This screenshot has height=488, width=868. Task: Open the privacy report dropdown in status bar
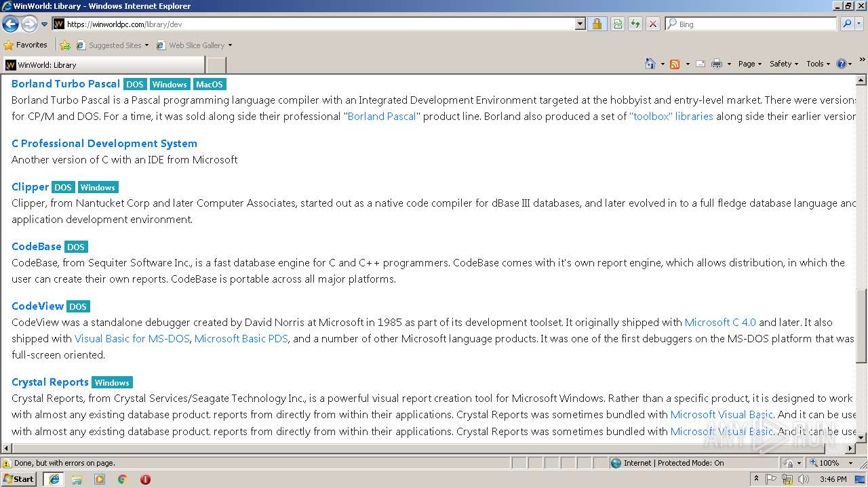(x=791, y=463)
